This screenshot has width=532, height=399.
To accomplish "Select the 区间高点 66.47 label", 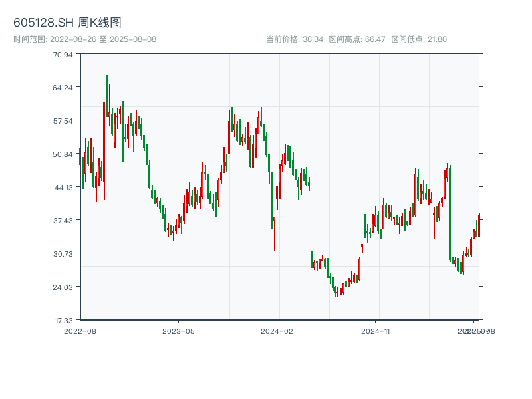I will pos(357,39).
